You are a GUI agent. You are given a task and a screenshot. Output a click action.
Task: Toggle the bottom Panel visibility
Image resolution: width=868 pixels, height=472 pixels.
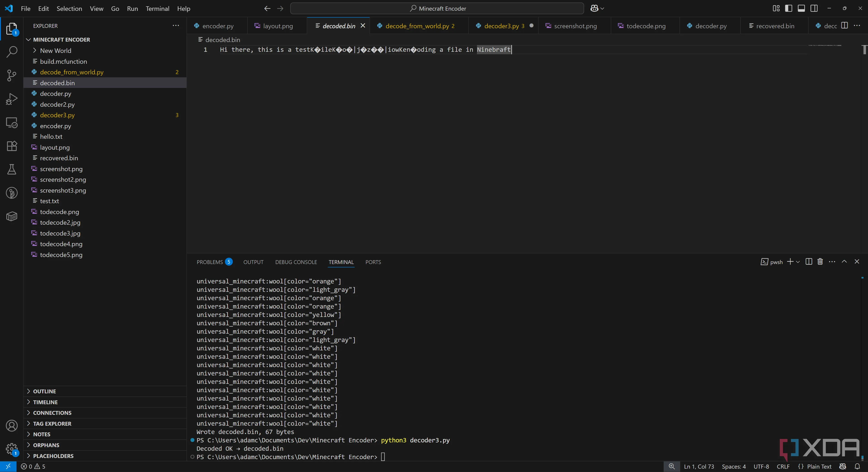point(801,8)
